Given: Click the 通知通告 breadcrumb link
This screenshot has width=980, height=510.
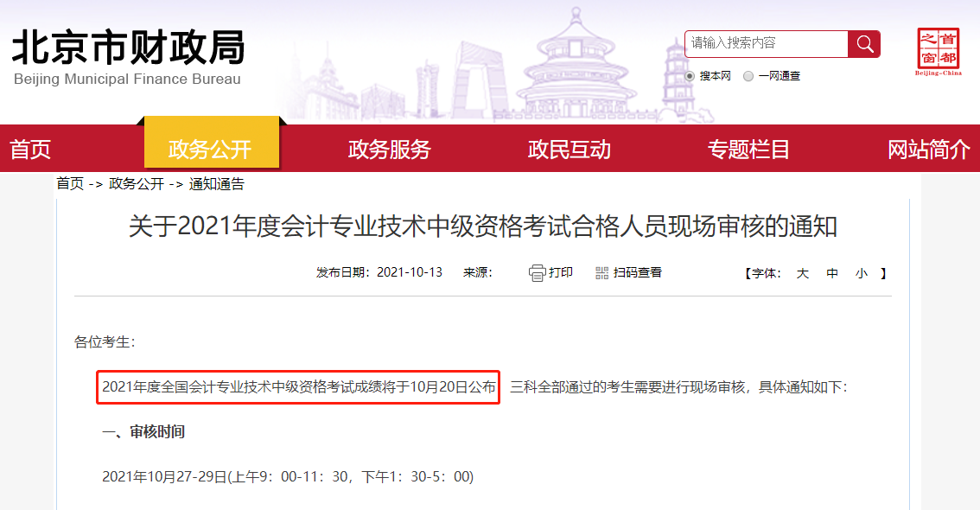Looking at the screenshot, I should point(216,184).
